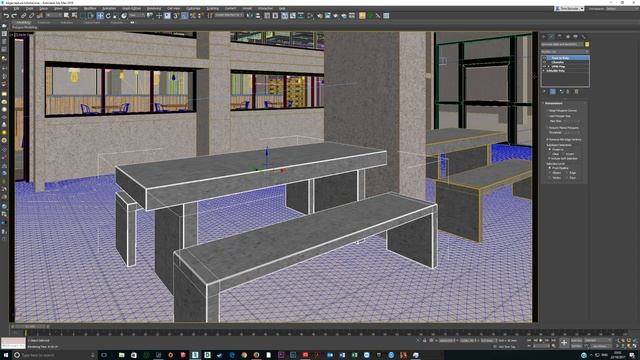
Task: Select the Unlink Selection tool
Action: [31, 16]
